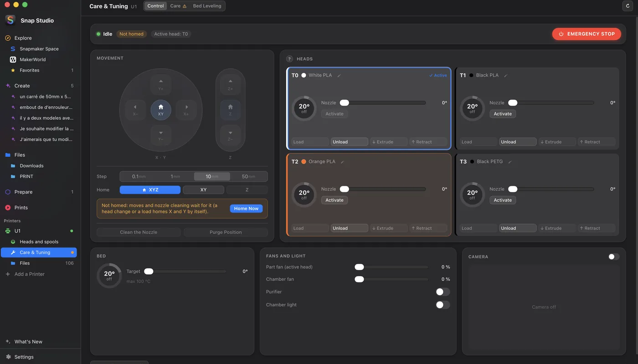638x364 pixels.
Task: Jog the head in the Y− direction
Action: [x=161, y=136]
